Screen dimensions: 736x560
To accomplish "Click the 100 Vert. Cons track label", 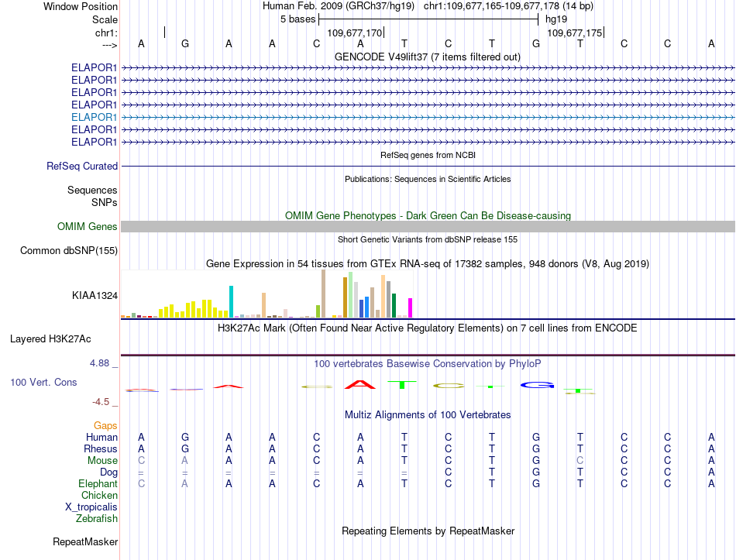I will click(x=43, y=382).
